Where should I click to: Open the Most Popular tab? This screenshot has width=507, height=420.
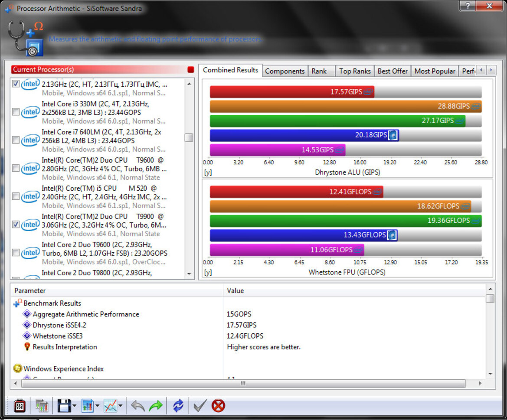coord(435,71)
